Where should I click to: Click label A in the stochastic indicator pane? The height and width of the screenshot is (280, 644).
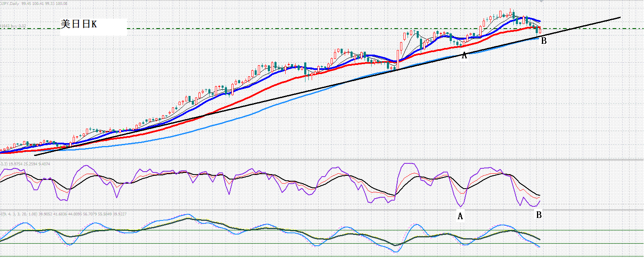460,216
